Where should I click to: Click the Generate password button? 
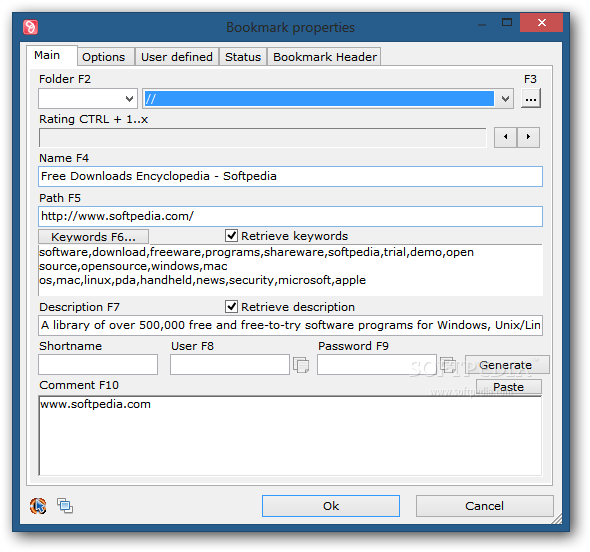click(x=506, y=365)
